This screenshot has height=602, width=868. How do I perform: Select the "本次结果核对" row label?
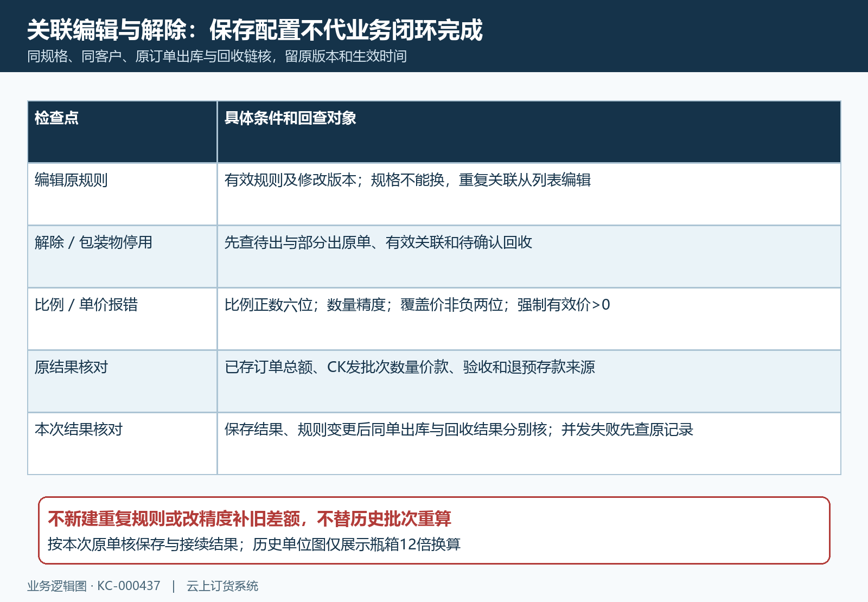[x=79, y=430]
